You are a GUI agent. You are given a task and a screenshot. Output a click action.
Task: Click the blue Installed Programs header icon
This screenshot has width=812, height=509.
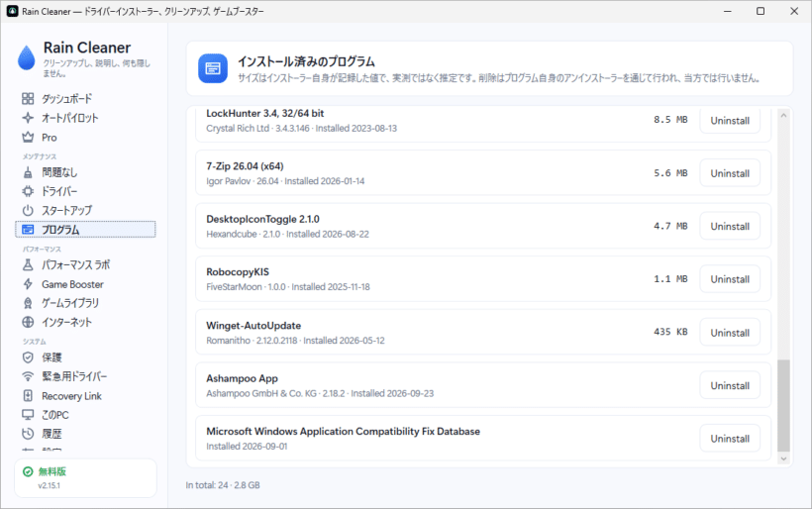pos(213,68)
